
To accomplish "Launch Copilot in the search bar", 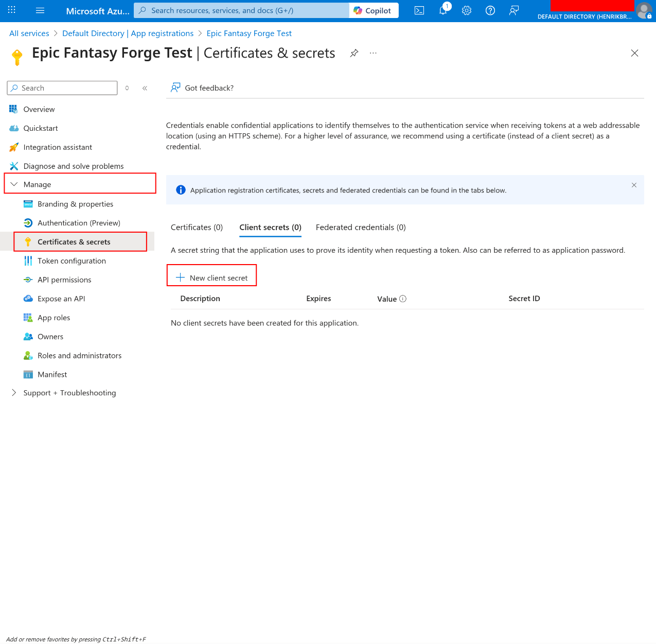I will point(374,10).
